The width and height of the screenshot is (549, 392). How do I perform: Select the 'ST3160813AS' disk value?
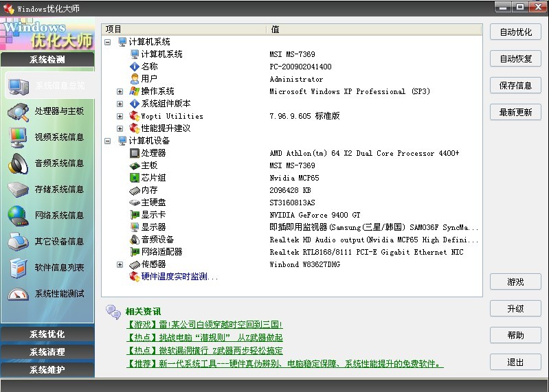292,203
